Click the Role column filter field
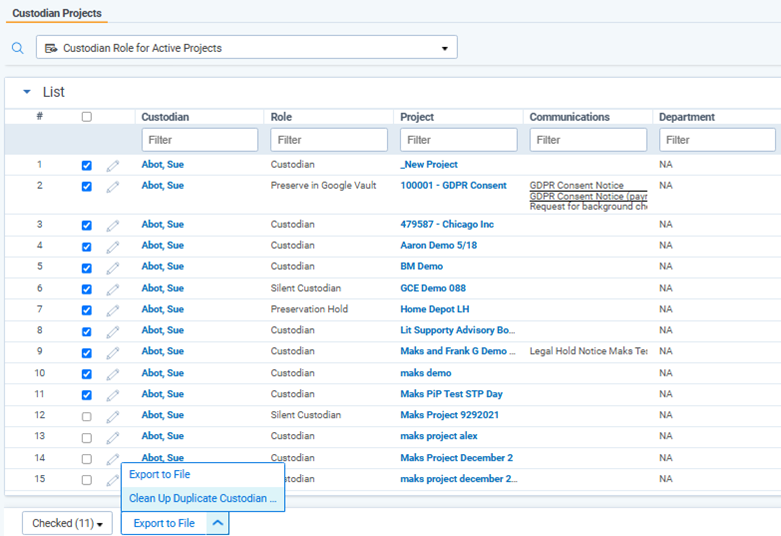 pyautogui.click(x=329, y=139)
